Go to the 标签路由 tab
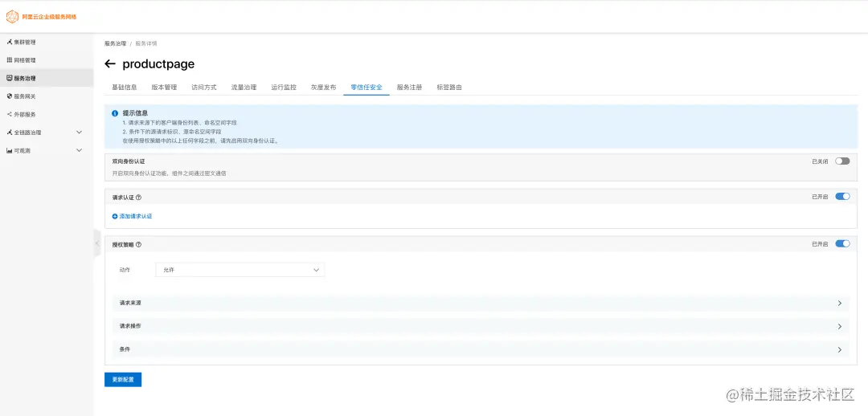The width and height of the screenshot is (868, 416). click(x=449, y=88)
